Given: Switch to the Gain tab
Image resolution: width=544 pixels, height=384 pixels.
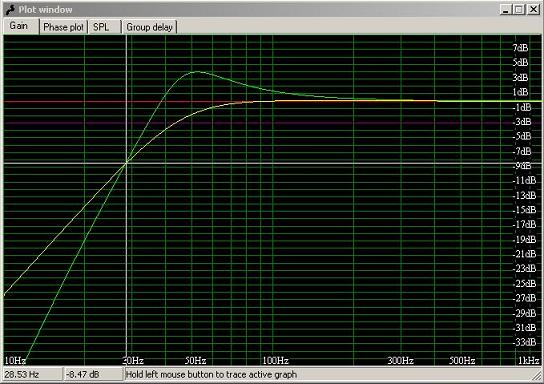Looking at the screenshot, I should [20, 26].
